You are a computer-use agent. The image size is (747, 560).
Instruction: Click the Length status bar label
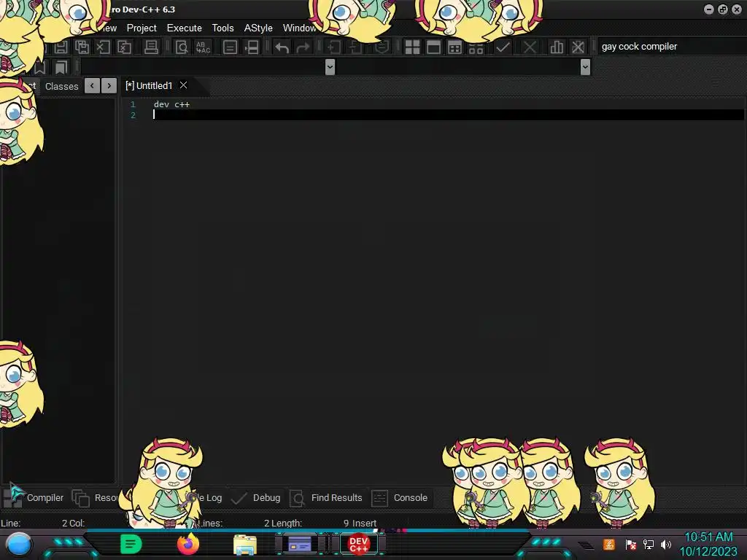coord(286,524)
